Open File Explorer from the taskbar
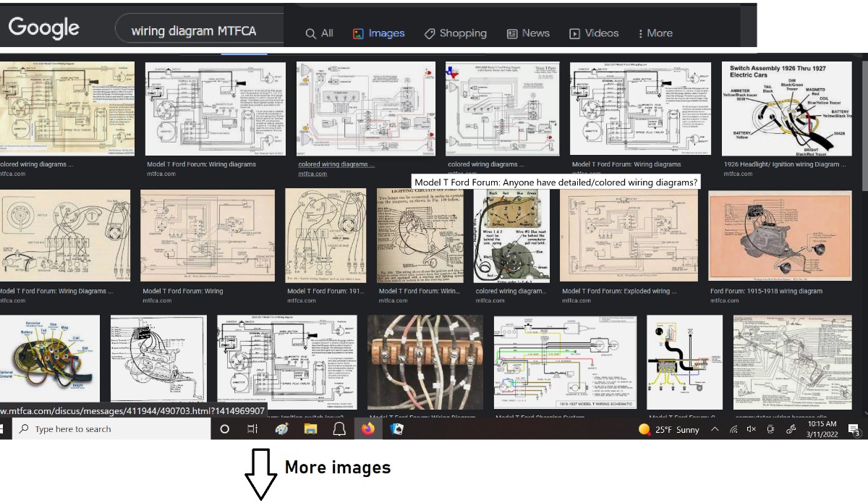The image size is (868, 503). click(x=310, y=429)
